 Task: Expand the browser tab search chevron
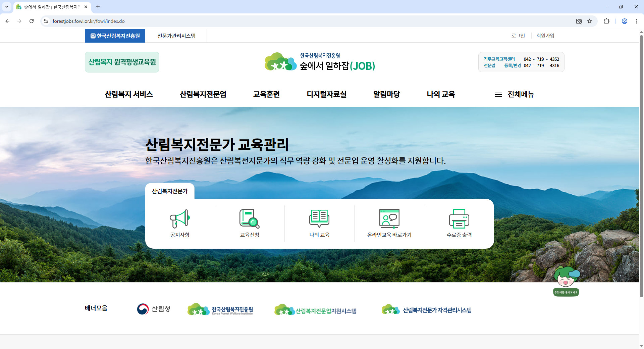click(6, 7)
